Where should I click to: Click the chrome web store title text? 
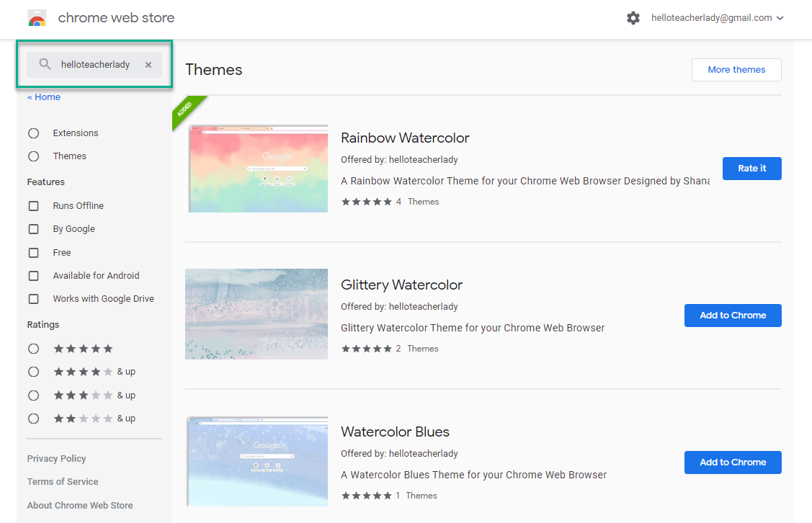(x=116, y=17)
